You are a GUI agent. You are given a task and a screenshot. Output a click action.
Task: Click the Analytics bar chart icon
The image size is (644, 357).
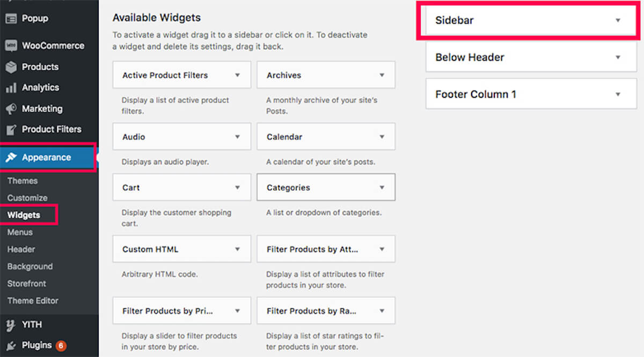pos(11,88)
